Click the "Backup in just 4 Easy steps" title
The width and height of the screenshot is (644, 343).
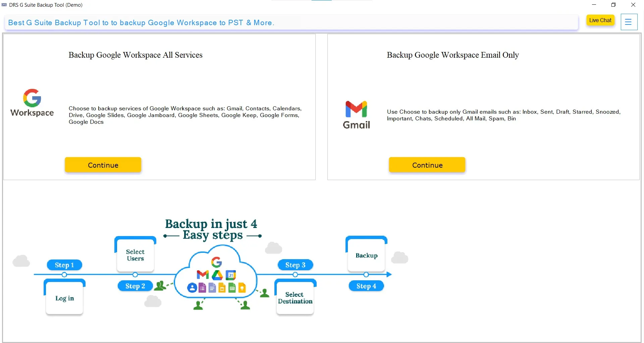coord(212,229)
